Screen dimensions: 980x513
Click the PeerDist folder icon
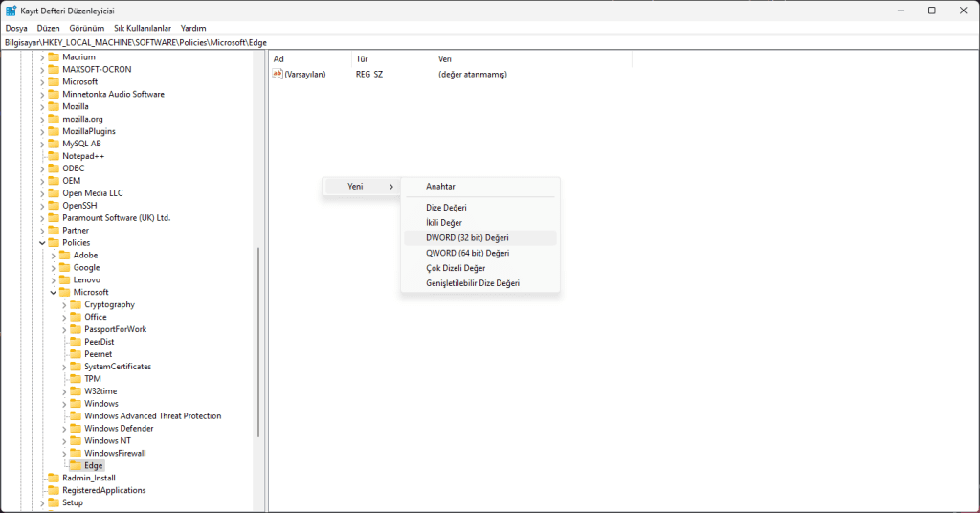pyautogui.click(x=76, y=341)
